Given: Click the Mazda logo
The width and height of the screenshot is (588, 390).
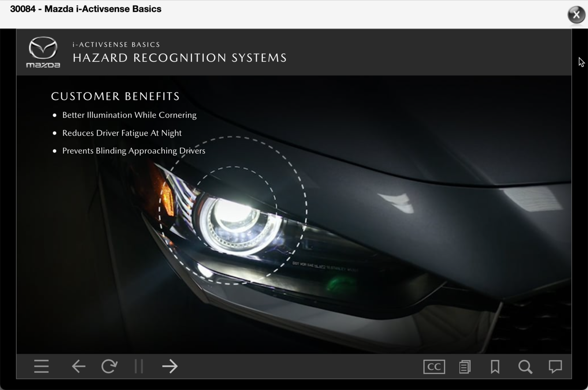Looking at the screenshot, I should pos(43,52).
